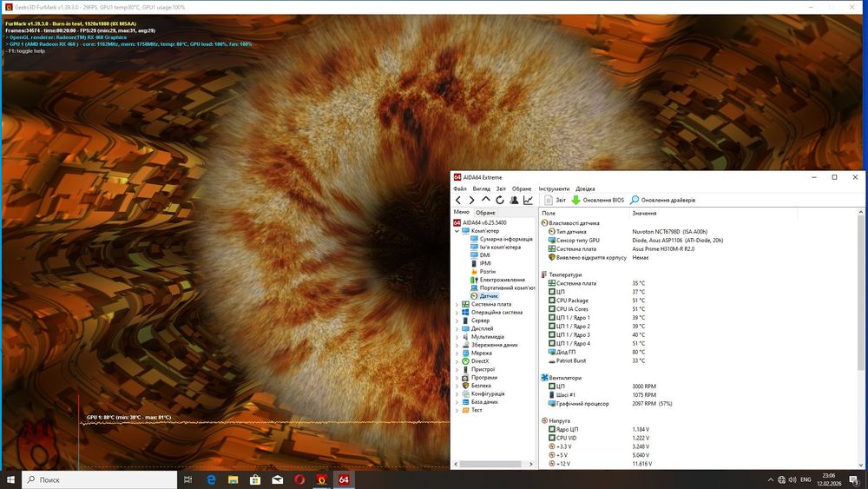The height and width of the screenshot is (489, 868).
Task: Open File Explorer from the taskbar
Action: coord(233,479)
